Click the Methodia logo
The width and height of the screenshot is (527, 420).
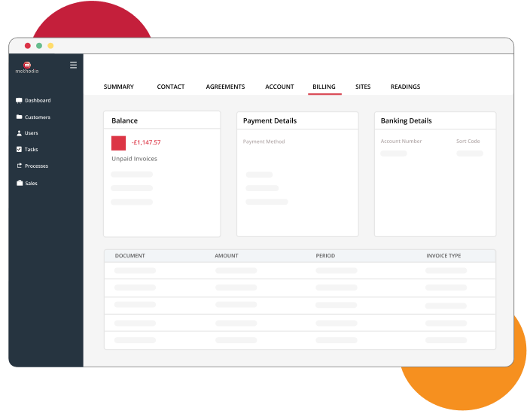[x=27, y=67]
